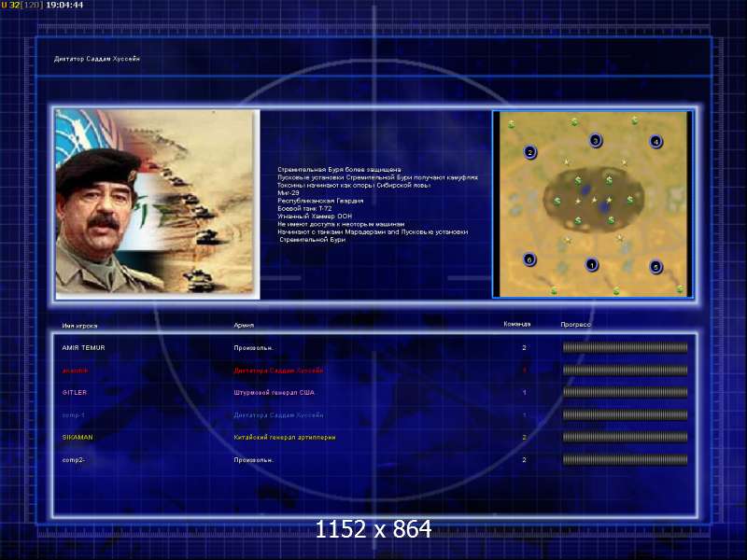This screenshot has width=747, height=560.
Task: Click AMIR TEMUR's 'Произвольн.' army entry
Action: (x=253, y=347)
